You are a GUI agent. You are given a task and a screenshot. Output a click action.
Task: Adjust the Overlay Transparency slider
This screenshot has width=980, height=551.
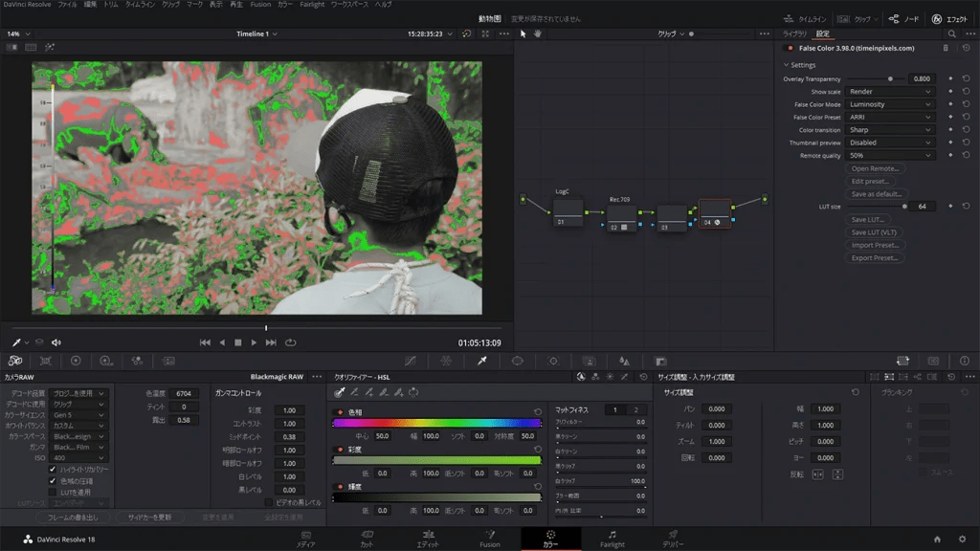click(x=890, y=78)
